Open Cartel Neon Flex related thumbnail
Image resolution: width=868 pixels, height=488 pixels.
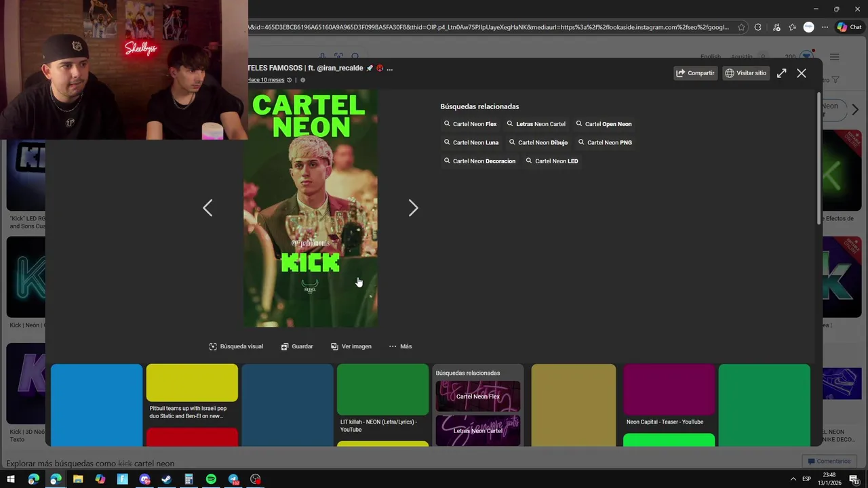[x=477, y=396]
